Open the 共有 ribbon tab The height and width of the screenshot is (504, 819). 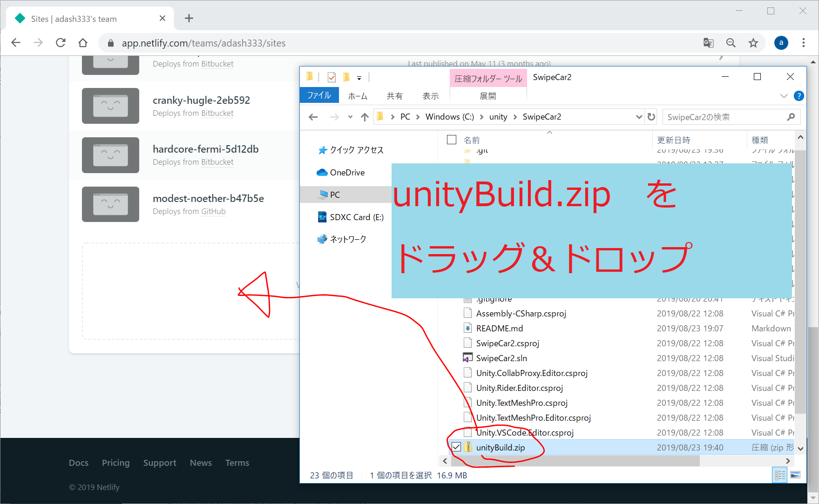pyautogui.click(x=394, y=96)
